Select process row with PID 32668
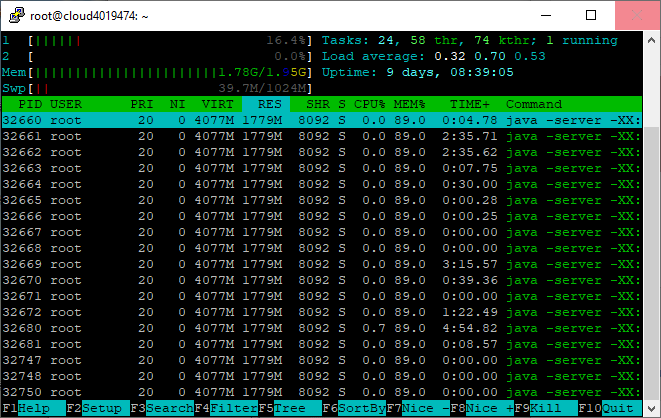The width and height of the screenshot is (661, 418). coord(322,248)
